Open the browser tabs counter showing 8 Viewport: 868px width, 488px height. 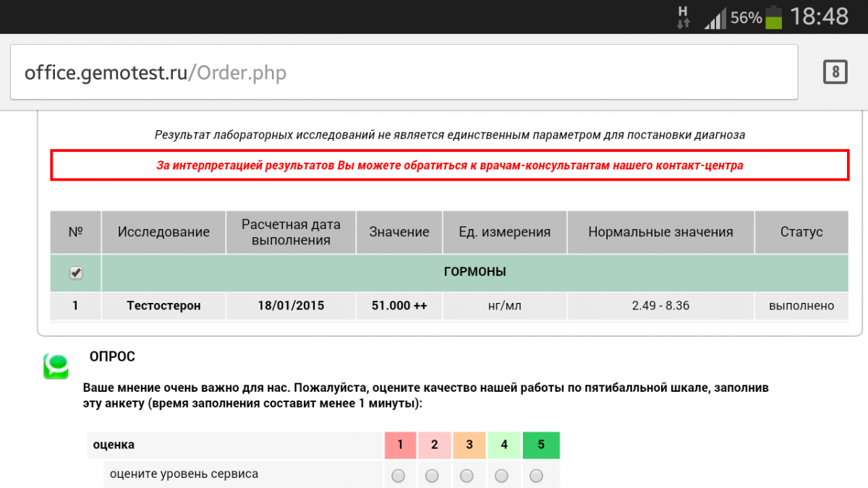coord(835,72)
